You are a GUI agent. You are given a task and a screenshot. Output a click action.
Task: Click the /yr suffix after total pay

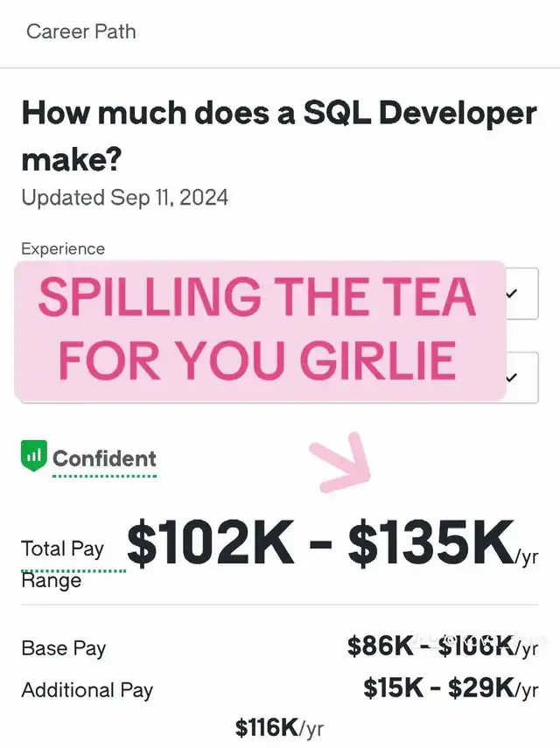tap(528, 555)
